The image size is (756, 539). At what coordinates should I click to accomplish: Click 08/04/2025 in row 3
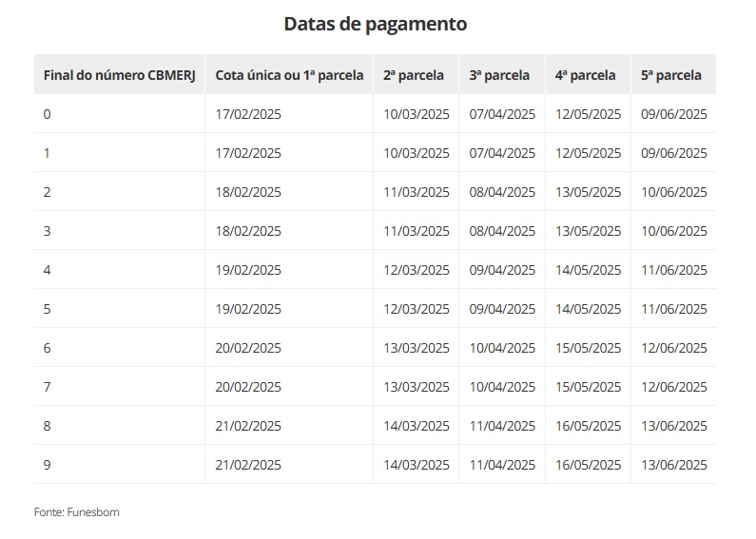tap(502, 231)
